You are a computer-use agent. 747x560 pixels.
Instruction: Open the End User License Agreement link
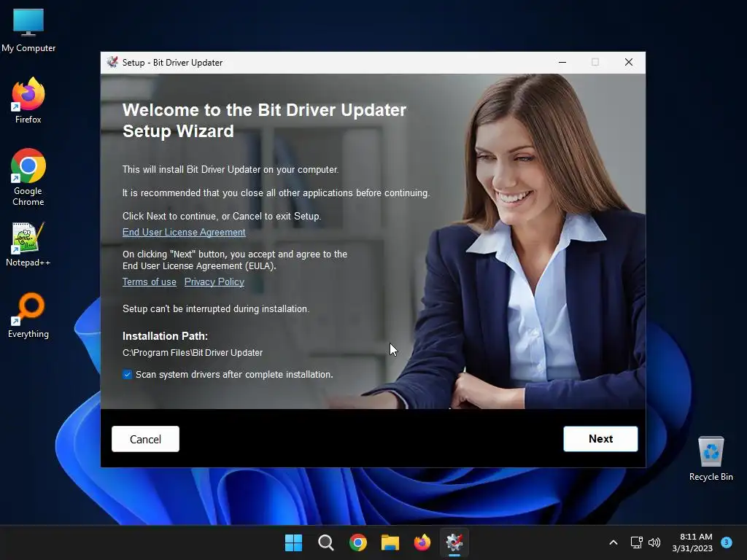point(184,233)
